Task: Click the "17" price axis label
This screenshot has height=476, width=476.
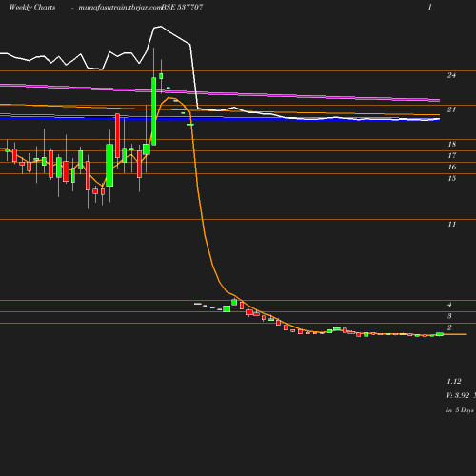Action: 452,155
